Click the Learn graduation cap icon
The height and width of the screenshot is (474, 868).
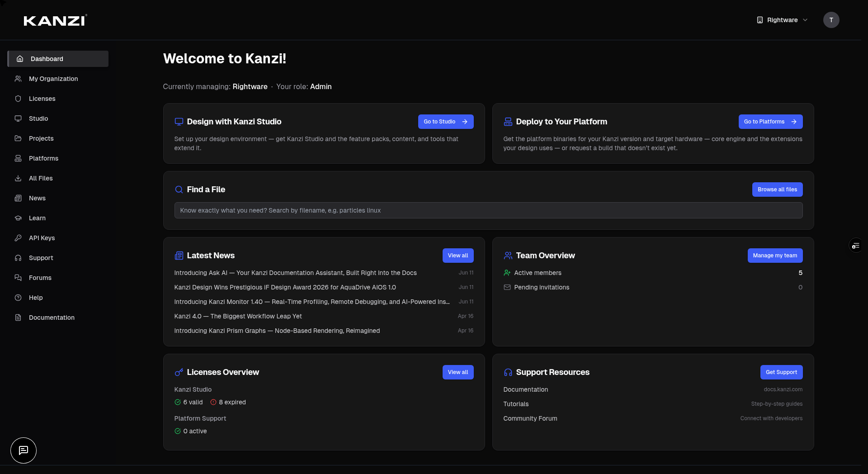pyautogui.click(x=18, y=218)
